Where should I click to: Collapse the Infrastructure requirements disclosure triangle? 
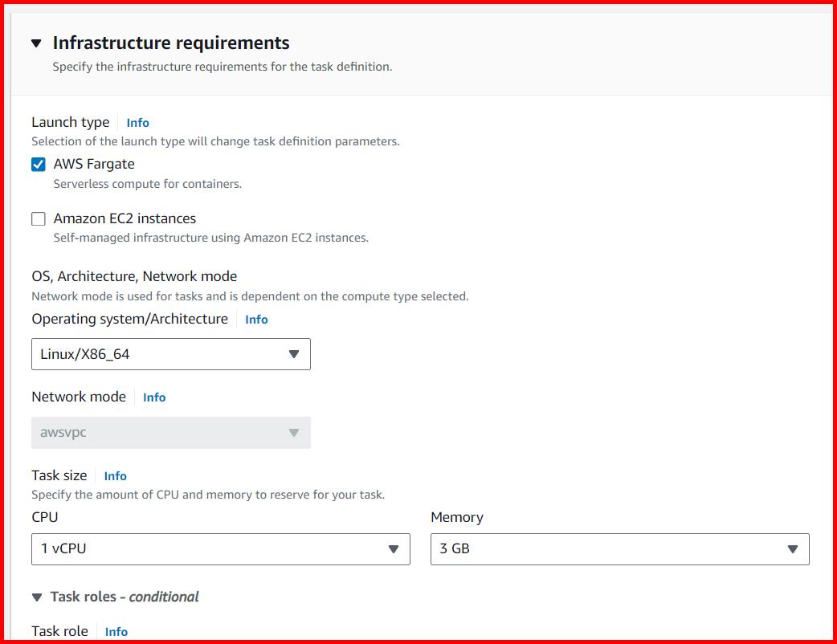[x=35, y=43]
